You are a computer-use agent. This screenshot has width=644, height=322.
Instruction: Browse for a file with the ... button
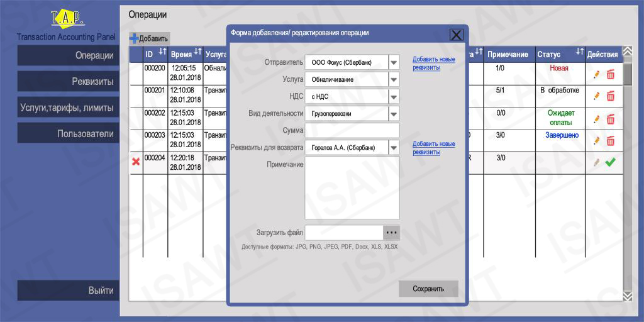[x=391, y=233]
